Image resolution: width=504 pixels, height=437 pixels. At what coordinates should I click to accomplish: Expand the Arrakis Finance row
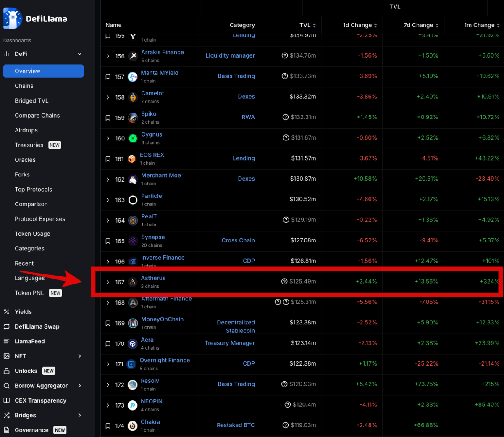pyautogui.click(x=108, y=56)
